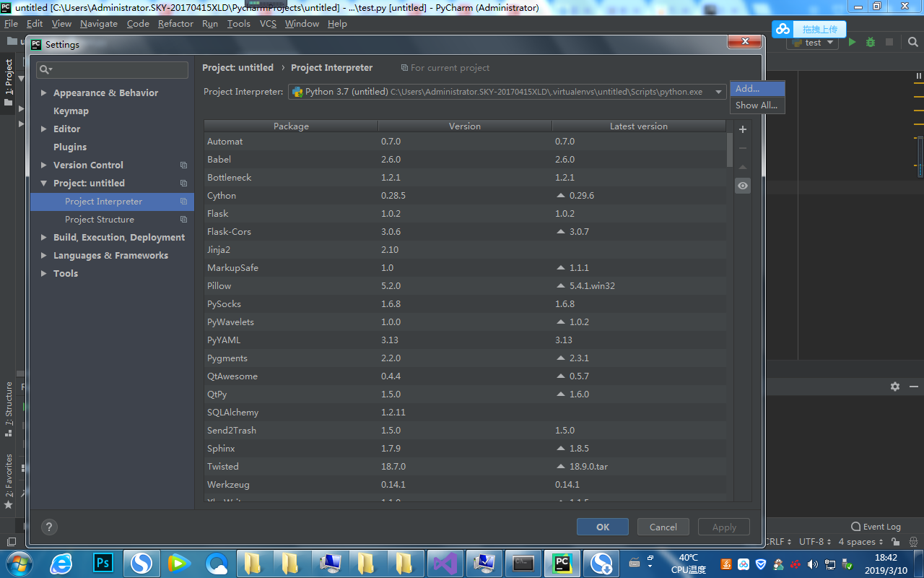
Task: Run the test configuration with the green arrow
Action: (853, 43)
